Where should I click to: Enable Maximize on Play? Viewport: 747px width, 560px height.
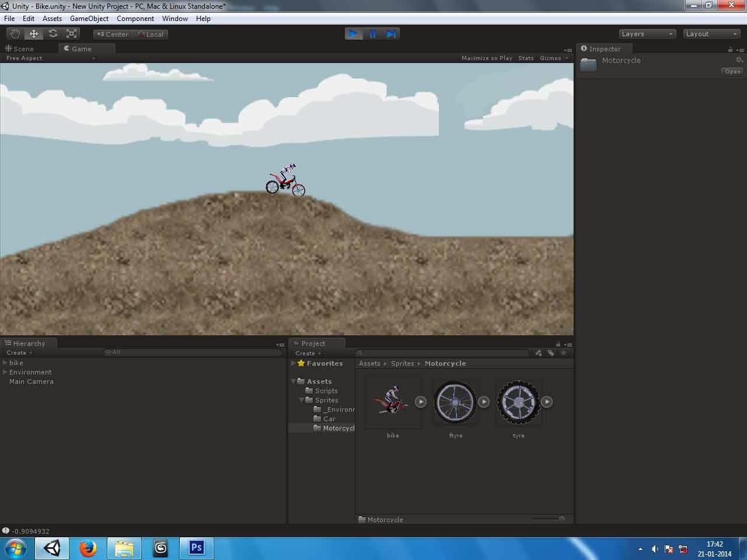click(487, 58)
